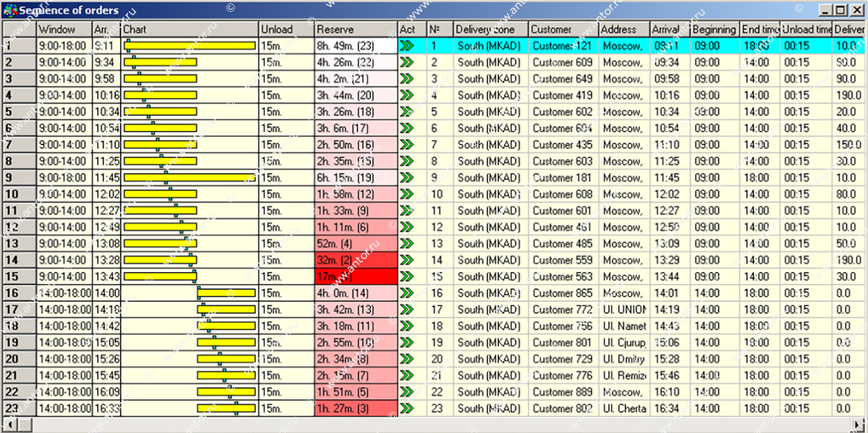Viewport: 868px width, 433px height.
Task: Click the green Act arrow for order 5
Action: tap(407, 112)
